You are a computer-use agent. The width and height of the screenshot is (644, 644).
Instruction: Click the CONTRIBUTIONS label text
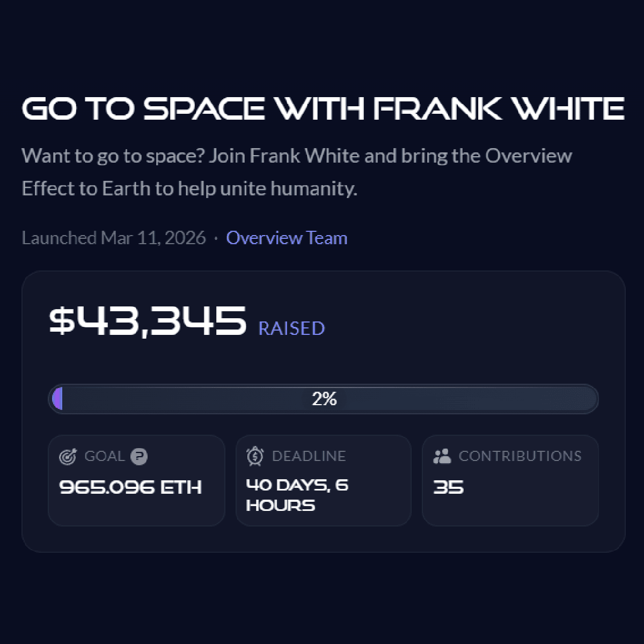tap(519, 456)
